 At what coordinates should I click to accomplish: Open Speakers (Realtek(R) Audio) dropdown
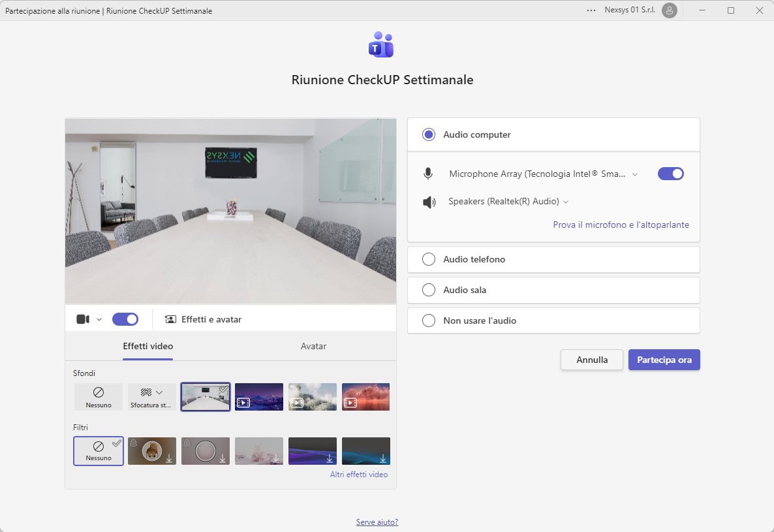(x=508, y=201)
